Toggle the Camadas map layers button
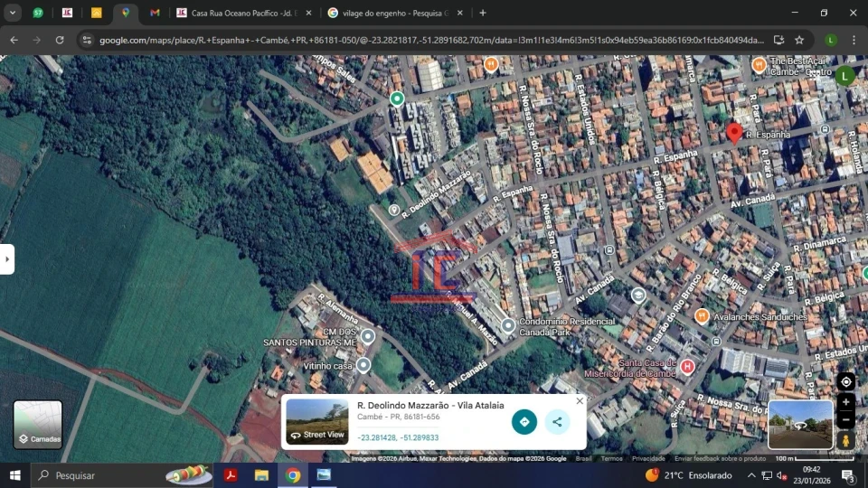Image resolution: width=868 pixels, height=488 pixels. pos(38,425)
